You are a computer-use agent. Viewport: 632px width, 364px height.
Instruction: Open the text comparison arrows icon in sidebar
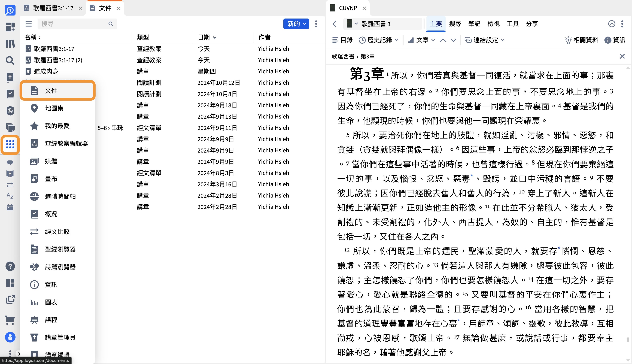(x=10, y=185)
